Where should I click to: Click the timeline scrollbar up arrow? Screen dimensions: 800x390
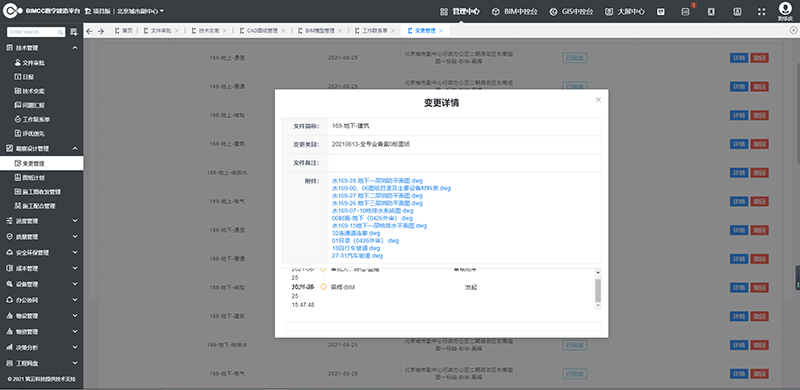point(598,273)
